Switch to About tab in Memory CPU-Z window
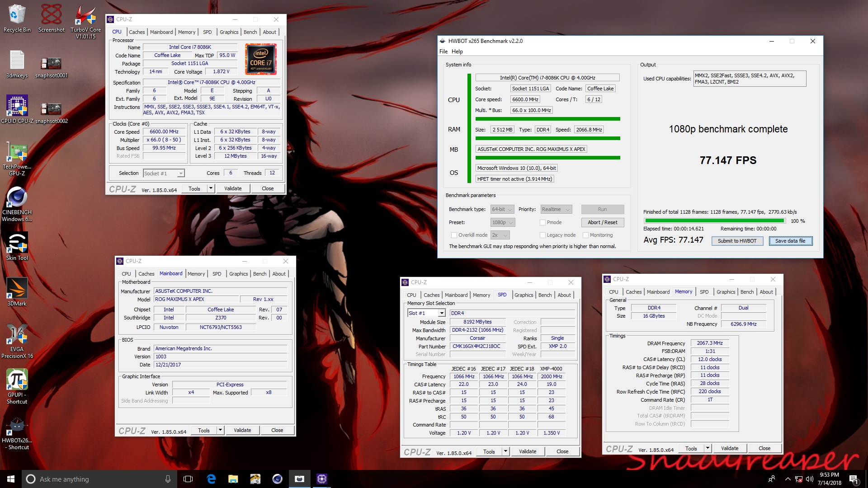The height and width of the screenshot is (488, 868). coord(766,292)
